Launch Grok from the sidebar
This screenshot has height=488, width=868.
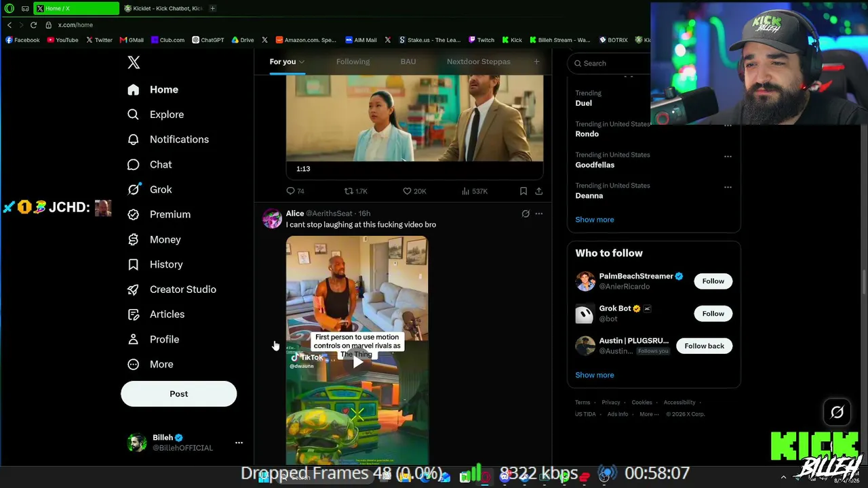pyautogui.click(x=150, y=190)
